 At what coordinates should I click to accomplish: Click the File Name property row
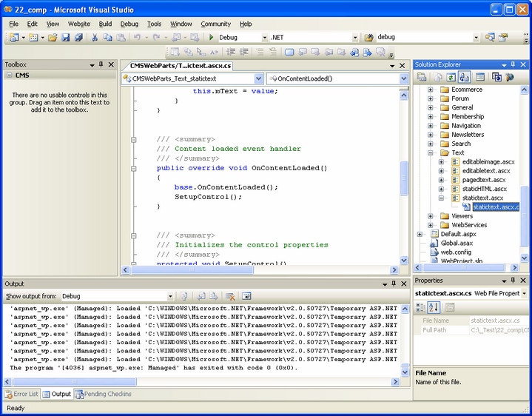coord(471,321)
